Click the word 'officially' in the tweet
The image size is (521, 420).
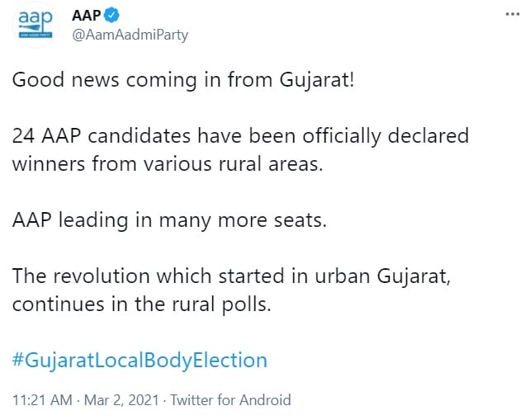coord(342,136)
